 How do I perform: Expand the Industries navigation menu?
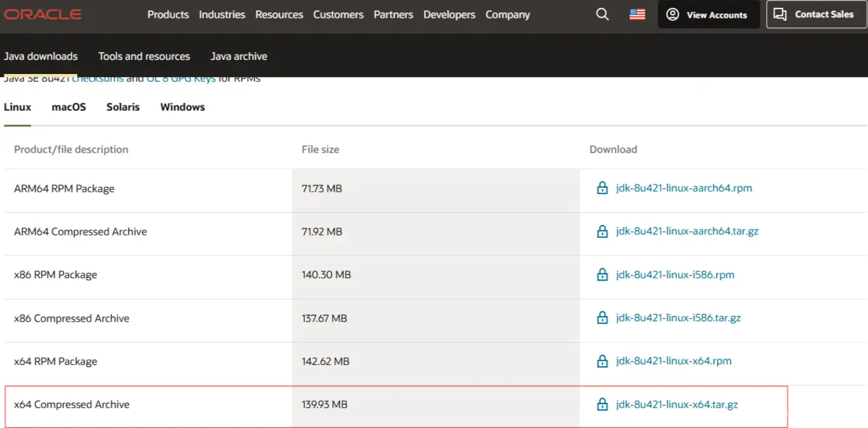click(221, 15)
